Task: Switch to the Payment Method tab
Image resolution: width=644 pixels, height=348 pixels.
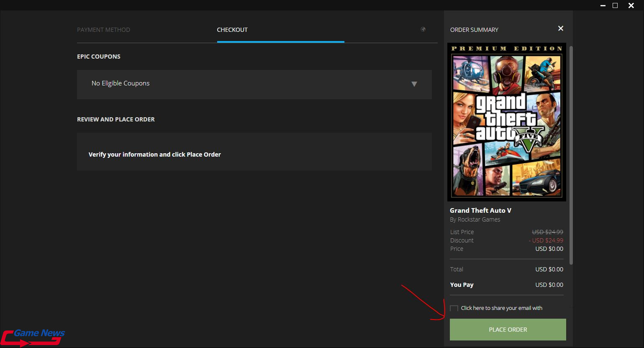Action: [103, 30]
